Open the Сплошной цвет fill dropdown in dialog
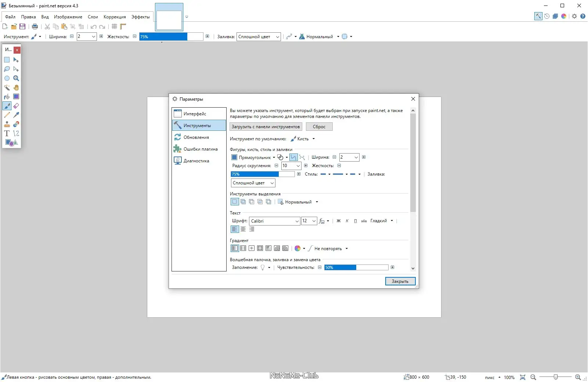The image size is (588, 382). (x=253, y=183)
